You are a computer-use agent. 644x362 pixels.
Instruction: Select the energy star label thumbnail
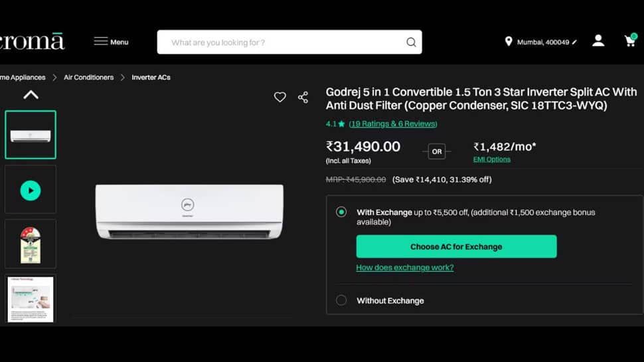(31, 244)
